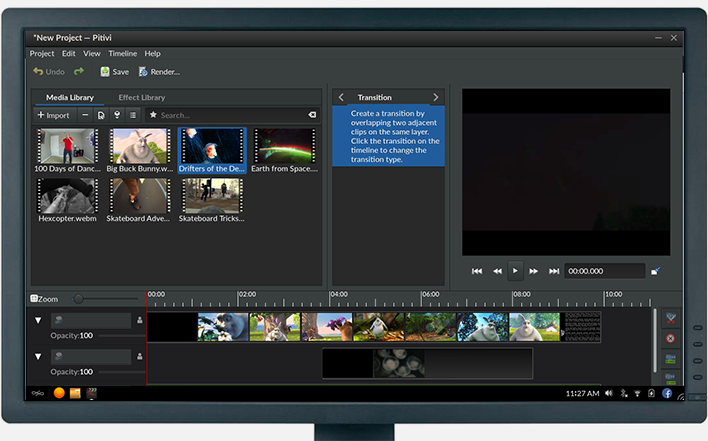This screenshot has width=708, height=441.
Task: Click the remove clip minus icon
Action: pos(85,115)
